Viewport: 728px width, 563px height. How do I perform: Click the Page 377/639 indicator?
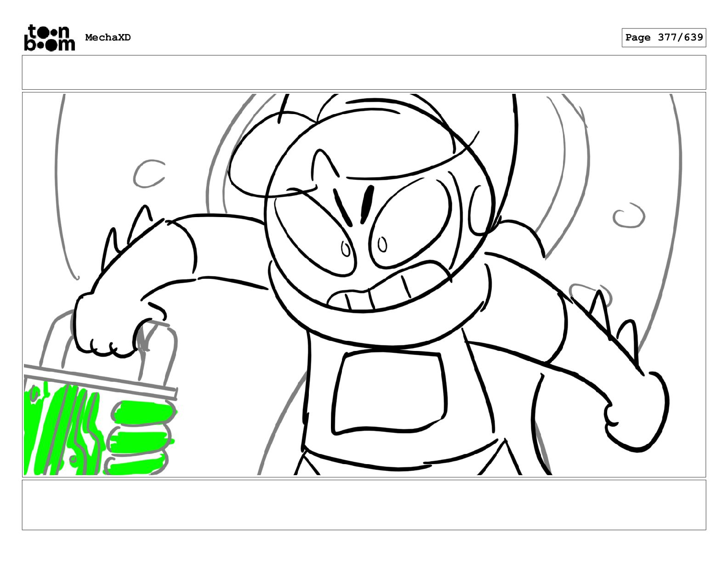pyautogui.click(x=664, y=38)
